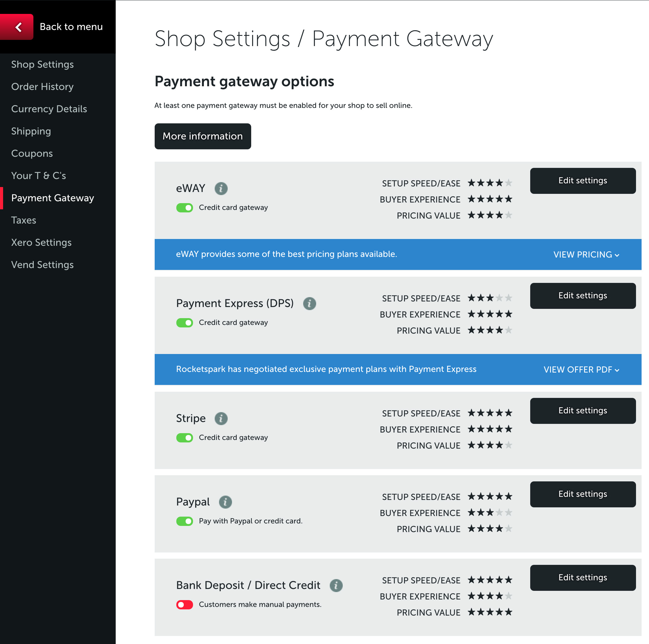Disable the Payment Express (DPS) toggle
This screenshot has width=649, height=644.
(x=185, y=323)
